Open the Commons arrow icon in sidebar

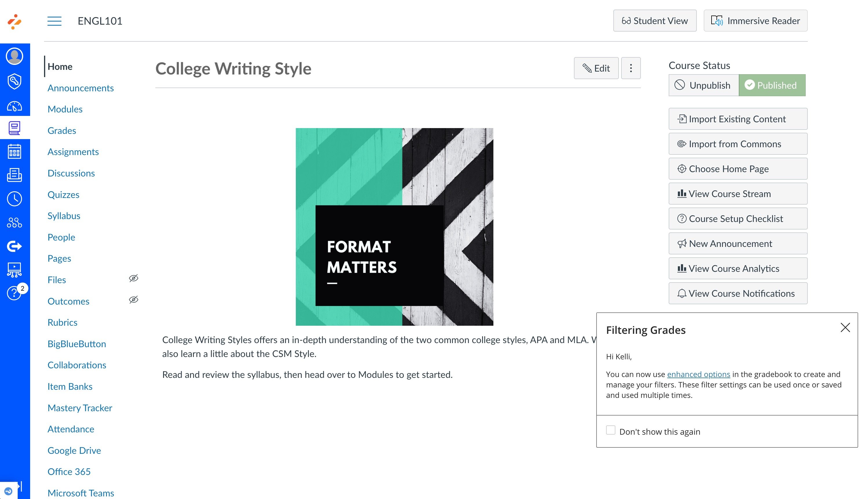click(14, 246)
